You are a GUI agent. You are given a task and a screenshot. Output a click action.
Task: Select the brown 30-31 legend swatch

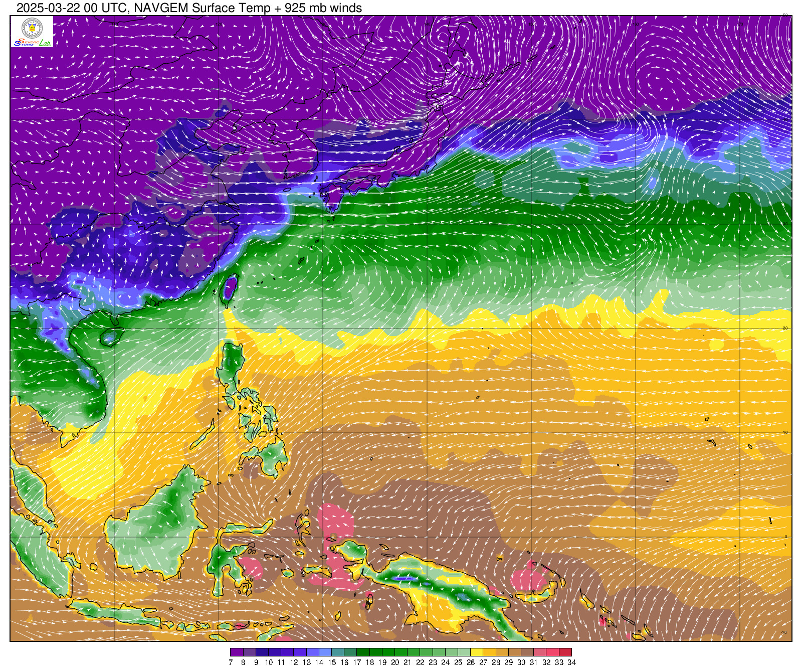click(527, 652)
